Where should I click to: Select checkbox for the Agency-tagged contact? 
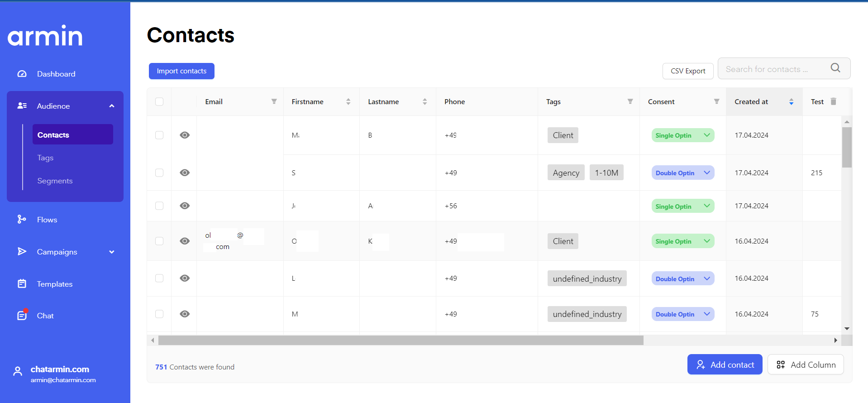pos(159,173)
